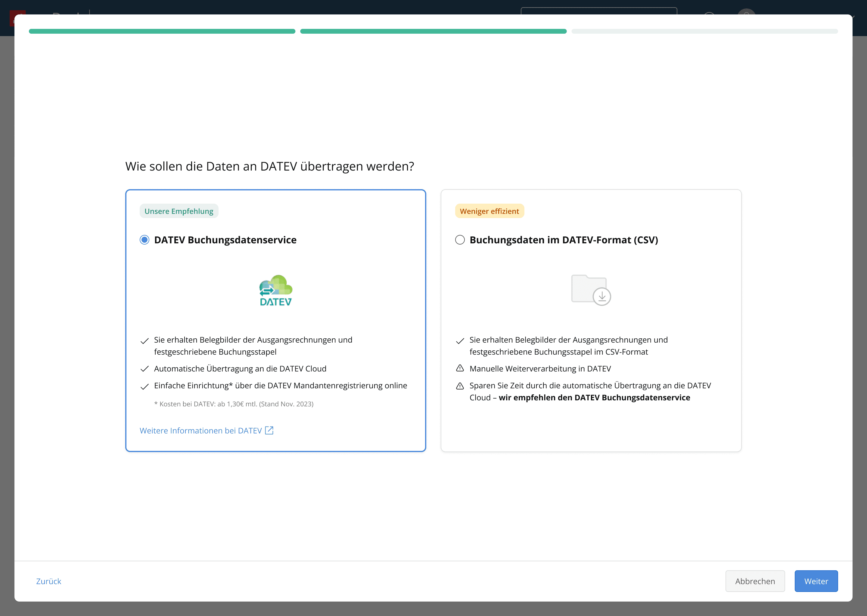Click the first green progress step bar

[x=162, y=32]
